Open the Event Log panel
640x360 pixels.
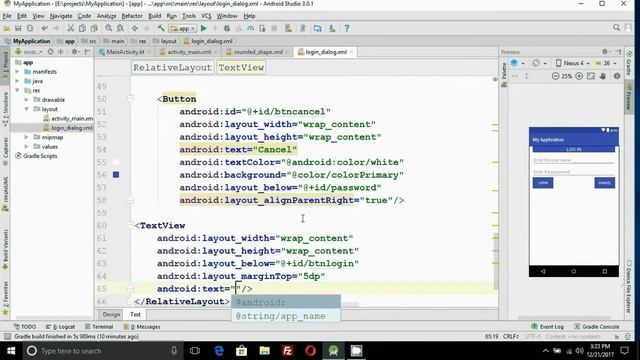547,327
